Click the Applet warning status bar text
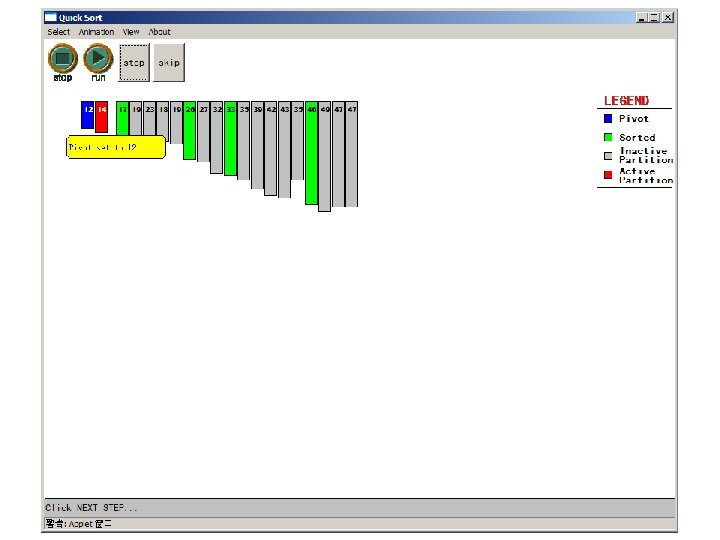Viewport: 720px width, 540px height. [x=78, y=523]
